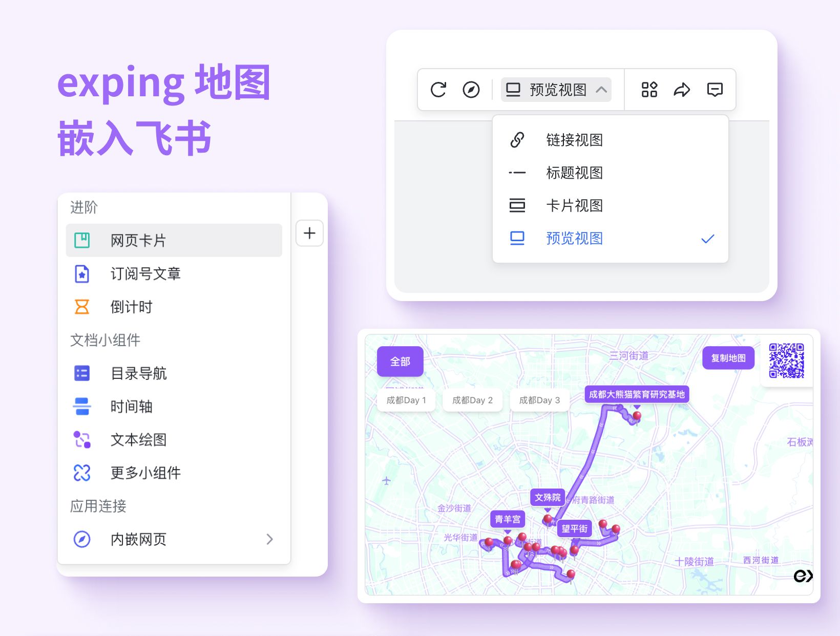The image size is (840, 636).
Task: Click the 文档小组件 section heading
Action: tap(105, 340)
